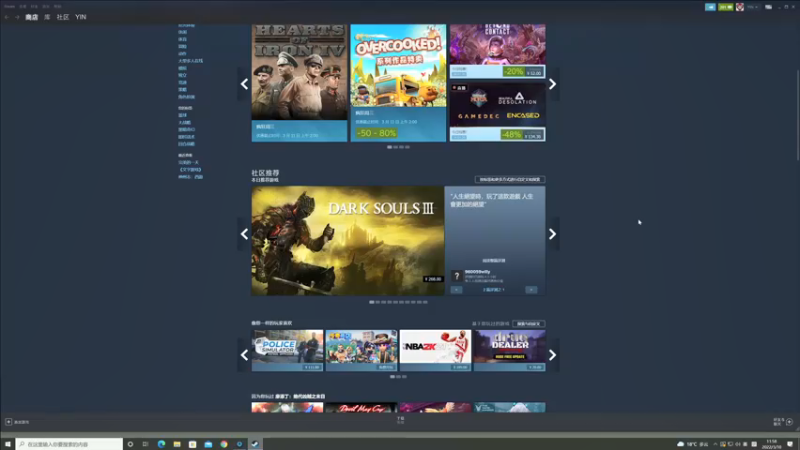This screenshot has height=450, width=800.
Task: Open the Beyond Contact -20% deal
Action: click(x=497, y=51)
